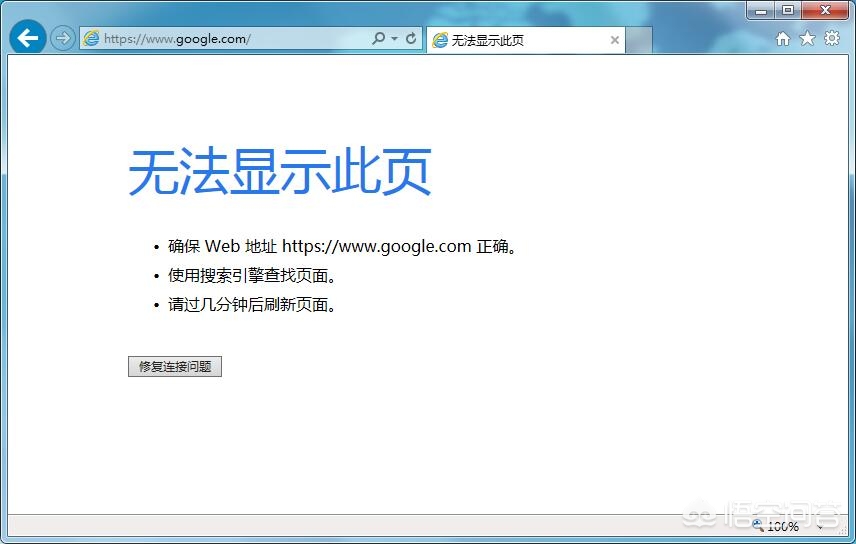The image size is (856, 544).
Task: Click the zoom level magnifier icon
Action: point(758,525)
